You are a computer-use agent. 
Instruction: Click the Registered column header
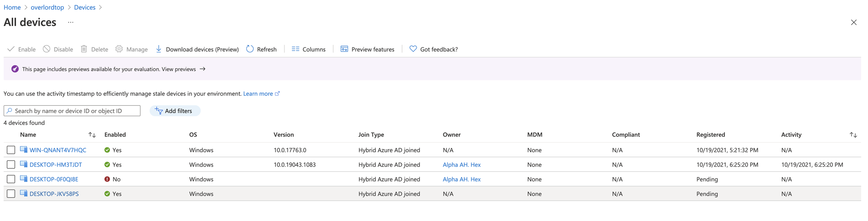coord(711,134)
